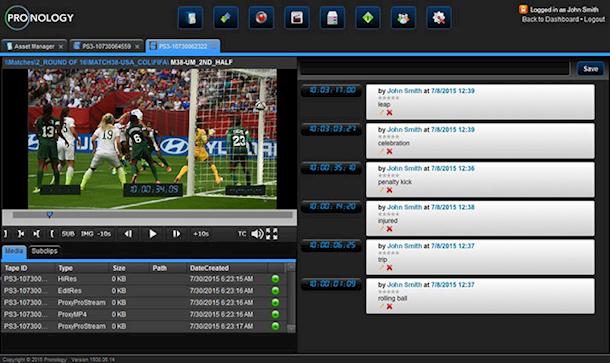Open the Asset Manager documents icon in top toolbar

(x=191, y=18)
